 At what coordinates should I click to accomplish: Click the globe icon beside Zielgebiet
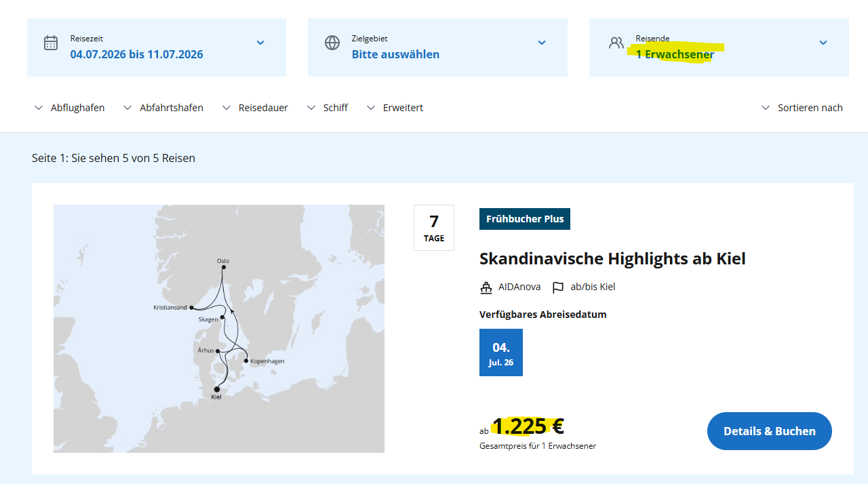[x=332, y=43]
